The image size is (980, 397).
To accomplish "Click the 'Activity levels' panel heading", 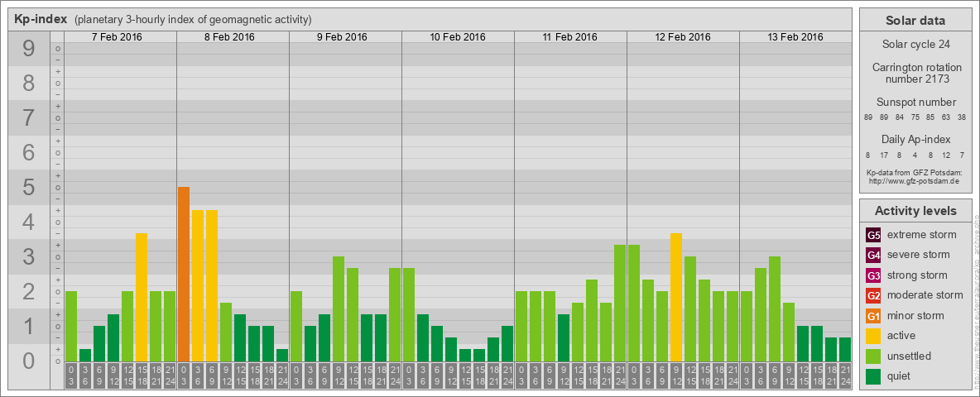I will (915, 211).
